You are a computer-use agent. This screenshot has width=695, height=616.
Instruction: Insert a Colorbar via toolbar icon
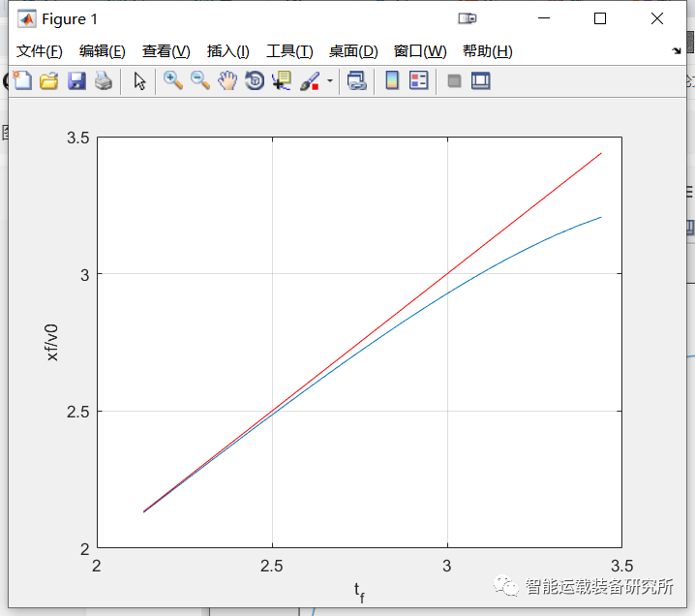pos(392,81)
